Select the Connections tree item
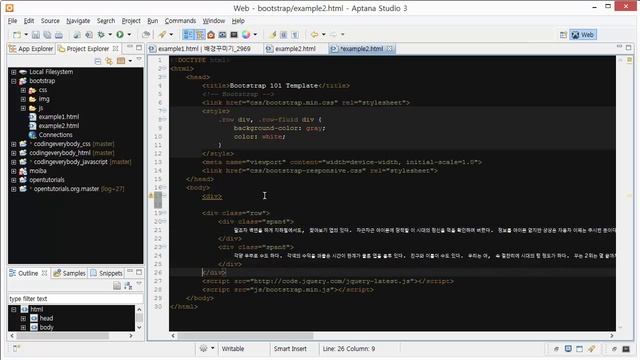This screenshot has width=640, height=360. (x=56, y=135)
